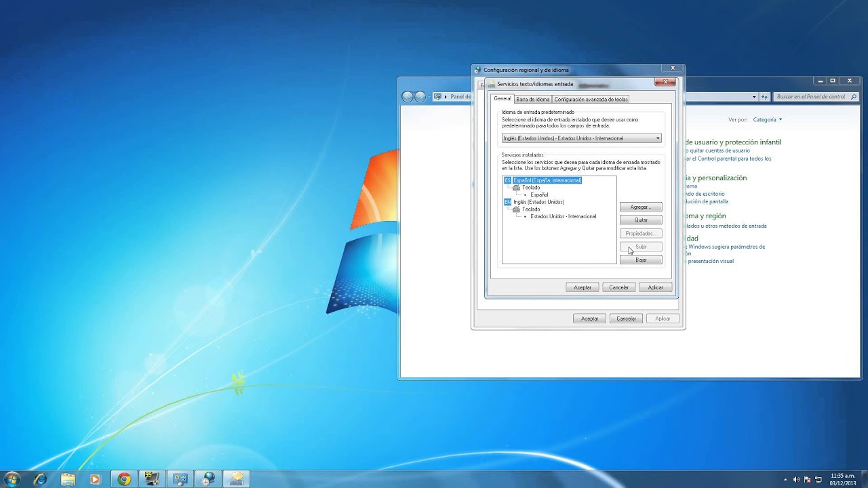Click Configuración regional y de idioma title icon

tap(478, 70)
